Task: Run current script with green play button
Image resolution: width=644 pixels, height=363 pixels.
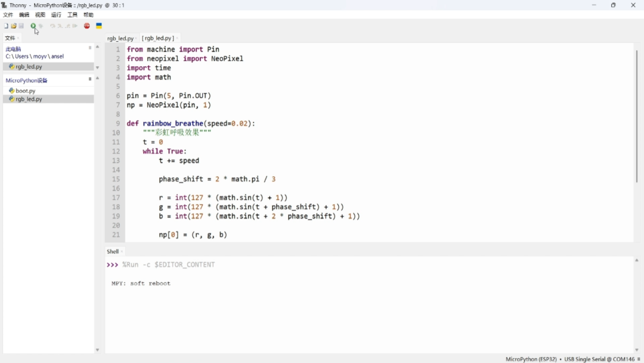Action: point(33,26)
